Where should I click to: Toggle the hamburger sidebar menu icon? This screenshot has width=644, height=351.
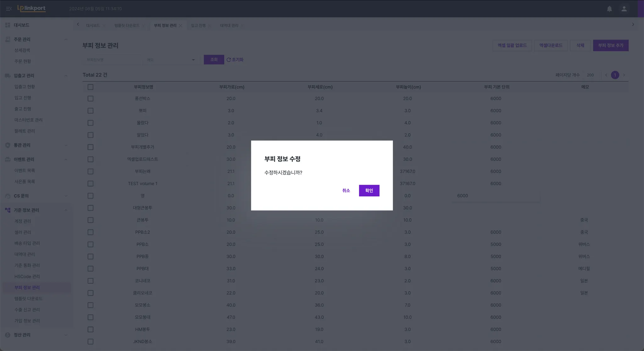(x=9, y=9)
